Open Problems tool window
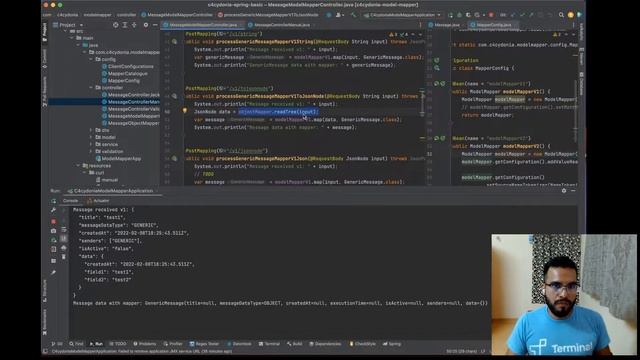The width and height of the screenshot is (640, 360). click(145, 344)
